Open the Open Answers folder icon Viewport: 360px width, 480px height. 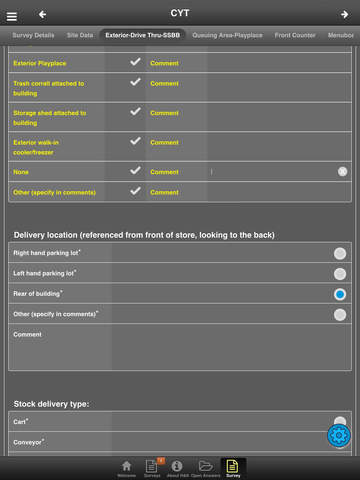point(205,468)
